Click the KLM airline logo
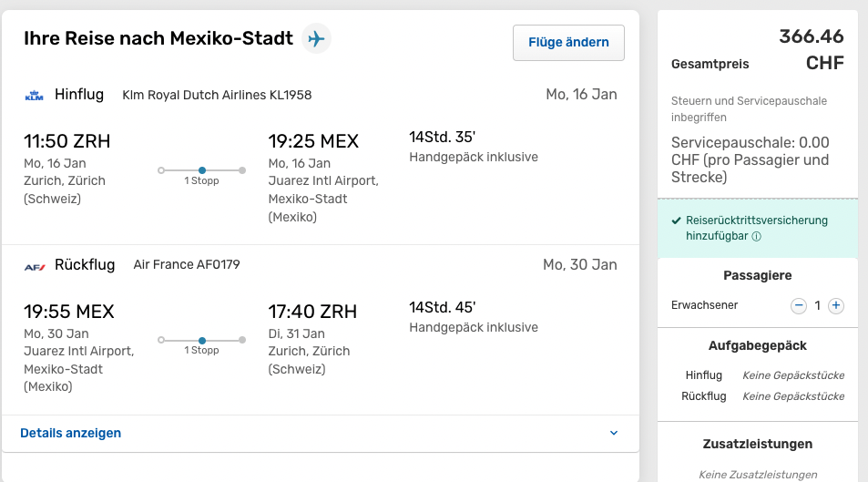The image size is (868, 482). [34, 95]
